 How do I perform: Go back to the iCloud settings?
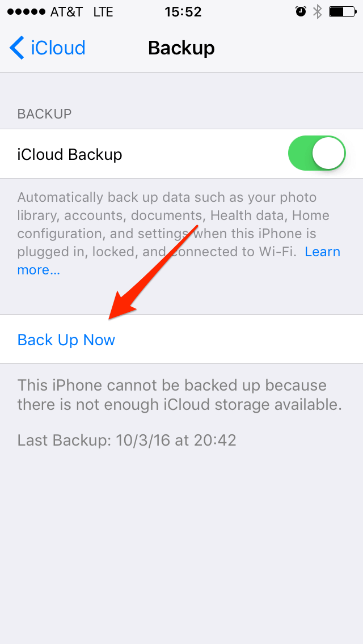coord(47,48)
